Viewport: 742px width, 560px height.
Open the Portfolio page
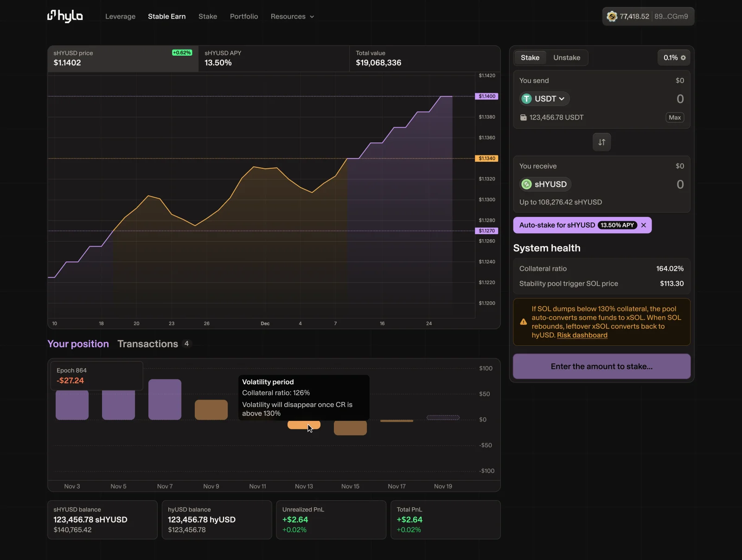[244, 16]
